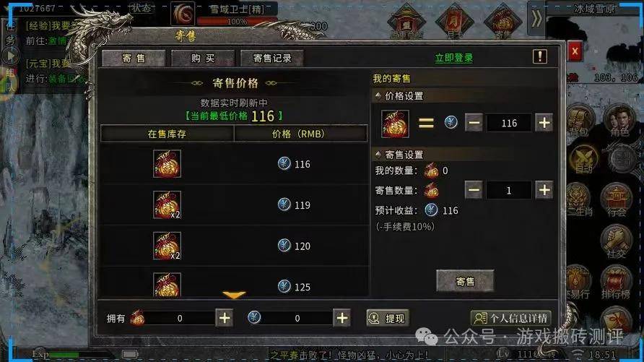Expand listing with yellow down arrow
The height and width of the screenshot is (362, 644).
pyautogui.click(x=234, y=295)
